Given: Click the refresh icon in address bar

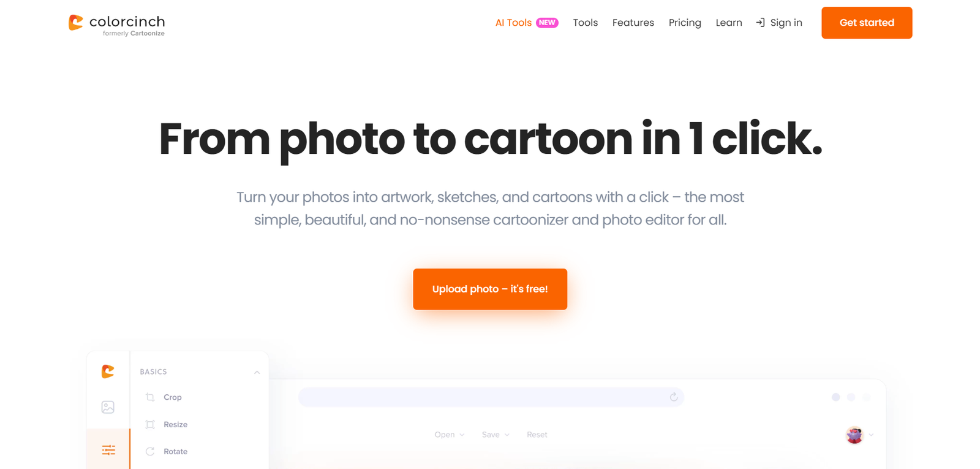Looking at the screenshot, I should point(674,397).
